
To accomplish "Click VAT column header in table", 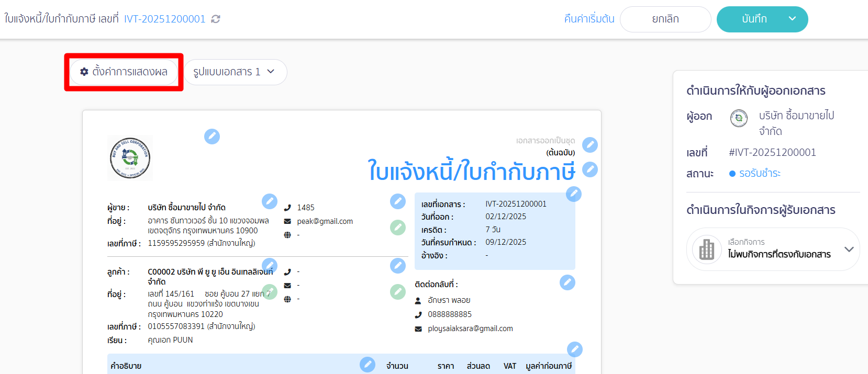I will click(510, 366).
